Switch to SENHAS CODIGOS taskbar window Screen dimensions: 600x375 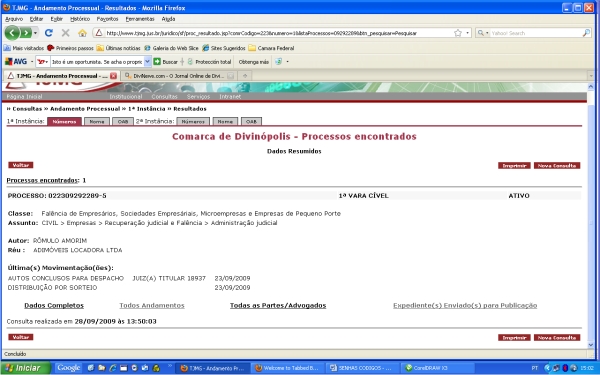363,368
